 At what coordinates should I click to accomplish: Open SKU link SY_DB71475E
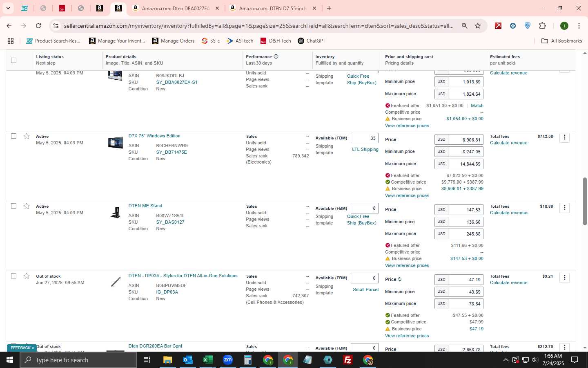coord(171,152)
